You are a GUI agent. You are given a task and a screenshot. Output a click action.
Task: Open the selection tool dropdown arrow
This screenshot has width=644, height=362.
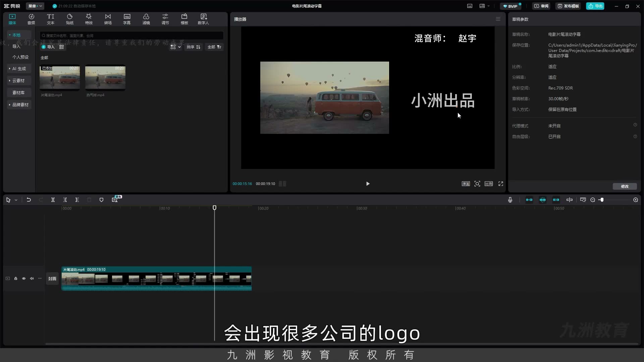tap(16, 200)
